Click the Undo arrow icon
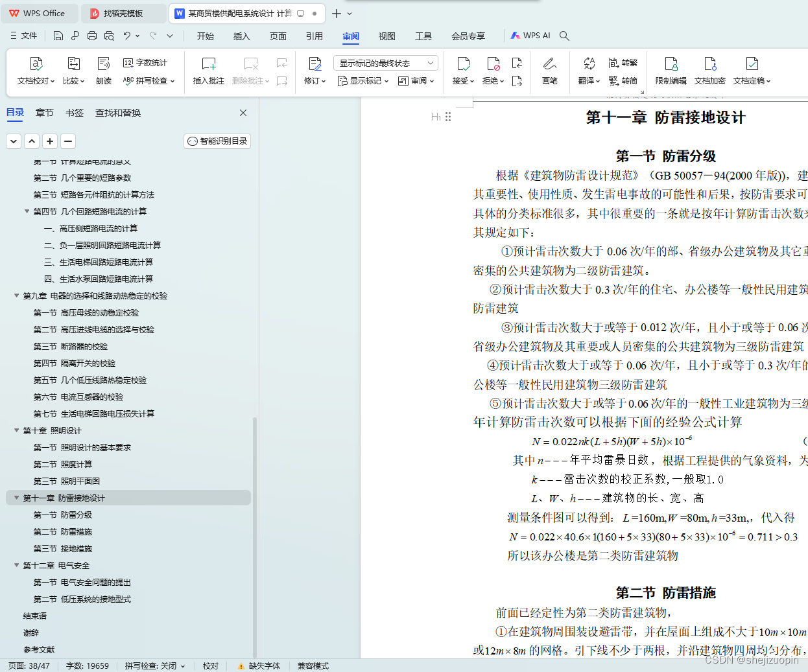Screen dimensions: 808x672 point(127,36)
